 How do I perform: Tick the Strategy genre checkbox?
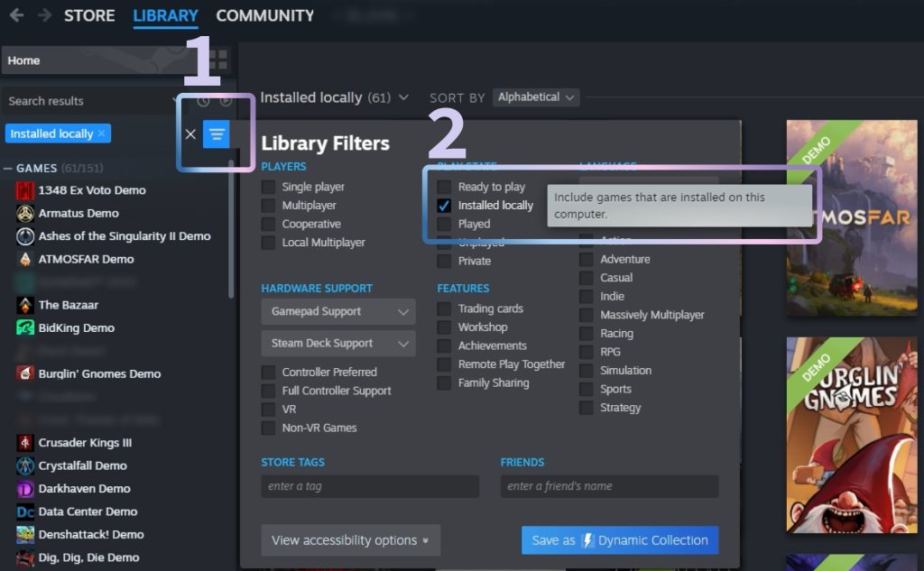(587, 408)
